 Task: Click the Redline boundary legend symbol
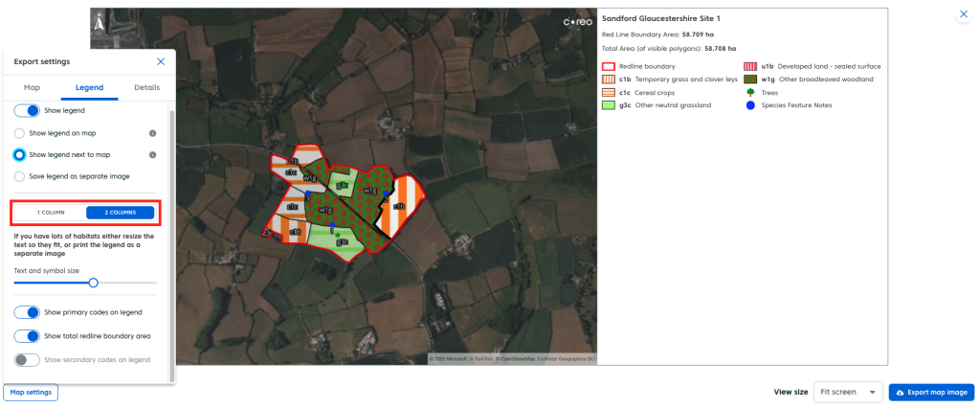608,66
